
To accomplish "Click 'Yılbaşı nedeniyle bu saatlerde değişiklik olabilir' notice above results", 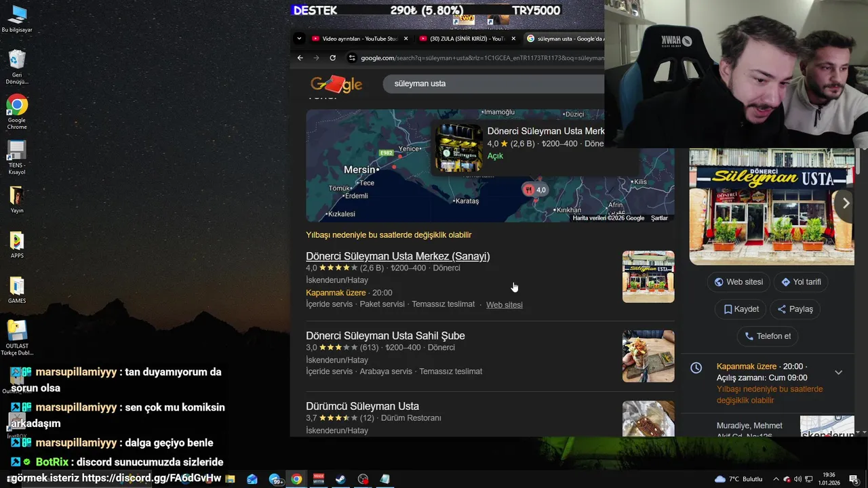I will click(x=389, y=235).
